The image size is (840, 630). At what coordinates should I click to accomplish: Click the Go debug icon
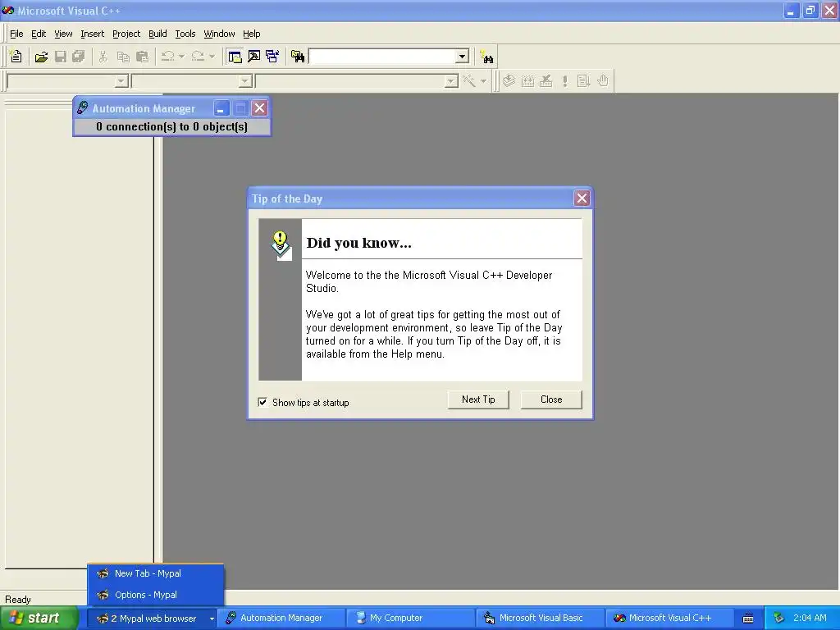[583, 81]
